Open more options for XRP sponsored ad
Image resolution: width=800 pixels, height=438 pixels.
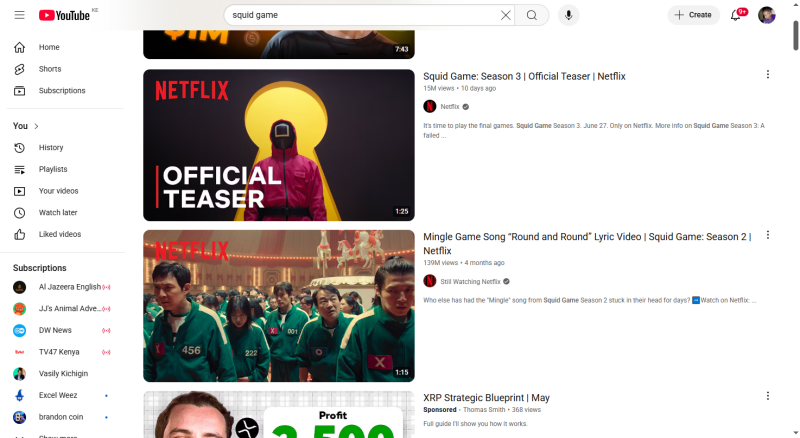coord(767,396)
